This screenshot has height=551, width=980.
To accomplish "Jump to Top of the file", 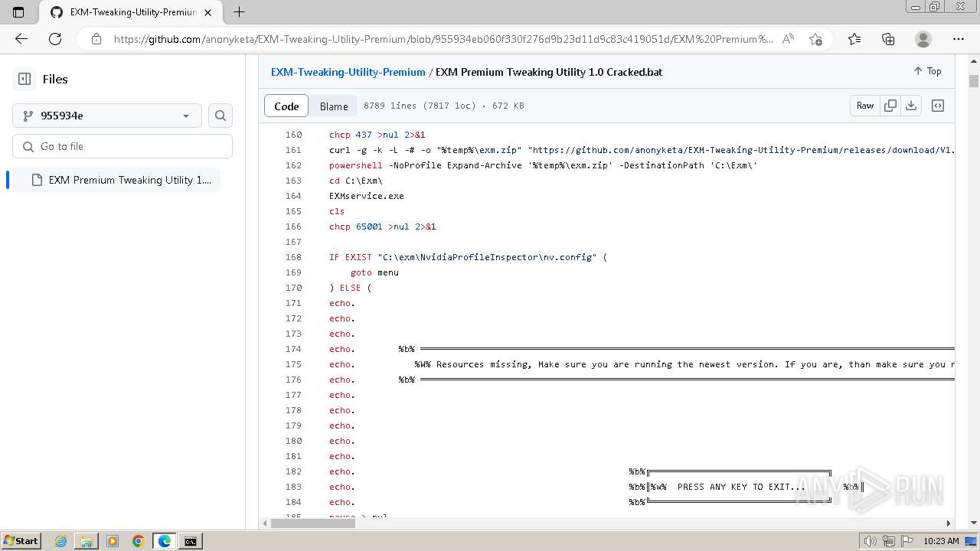I will 927,71.
